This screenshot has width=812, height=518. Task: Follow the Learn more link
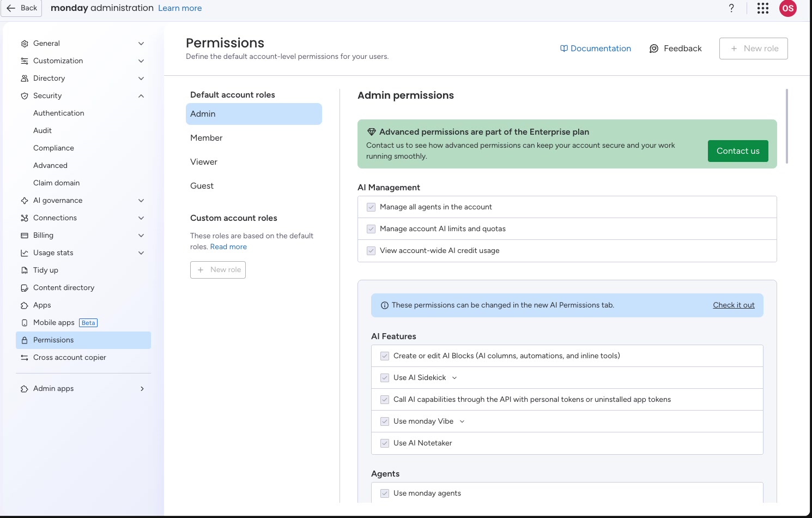[x=180, y=8]
